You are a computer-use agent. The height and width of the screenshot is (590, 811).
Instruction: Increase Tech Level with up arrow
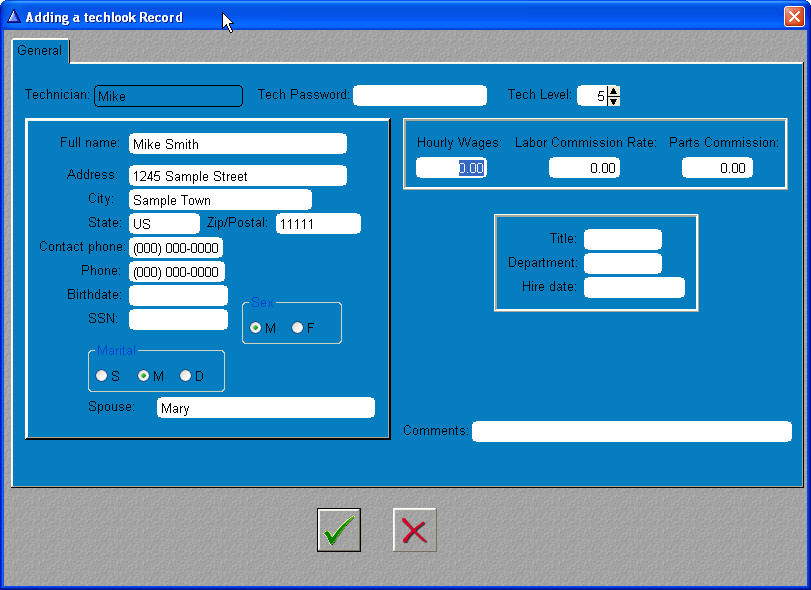[614, 91]
